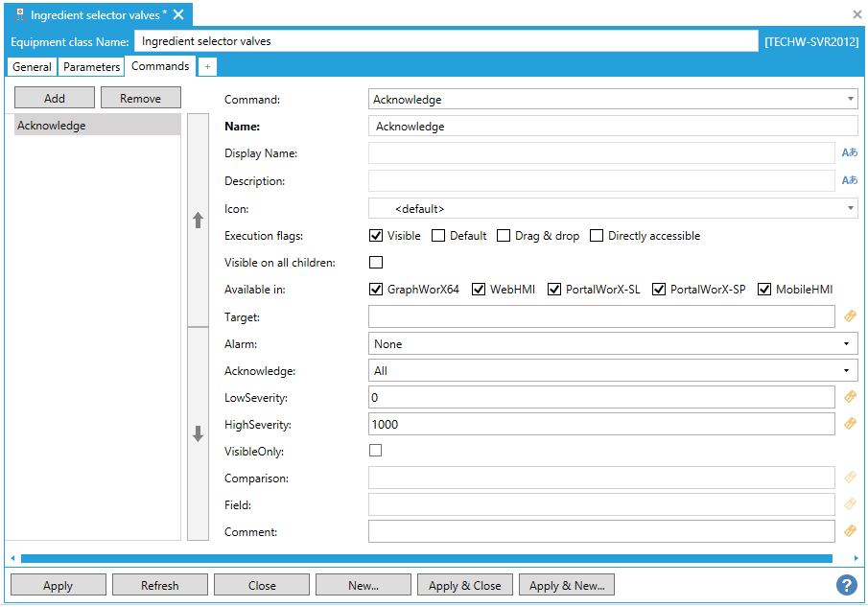
Task: Enable the Drag & drop checkbox
Action: (504, 236)
